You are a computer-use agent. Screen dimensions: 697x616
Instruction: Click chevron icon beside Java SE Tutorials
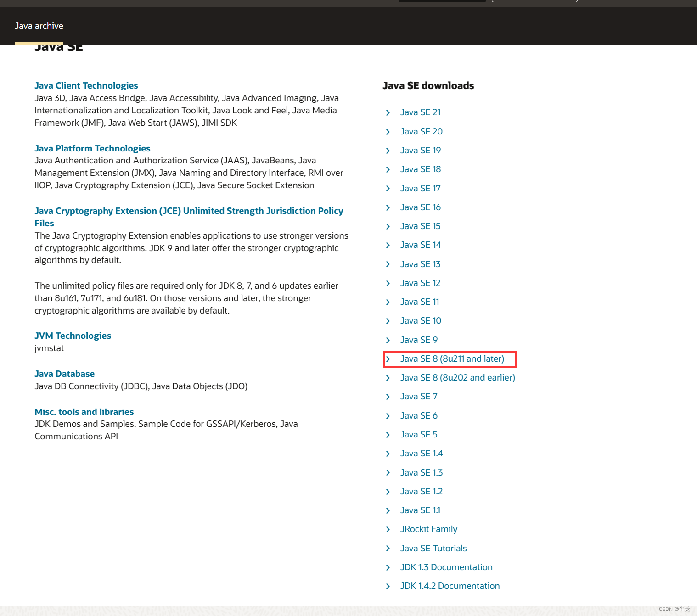(x=388, y=549)
